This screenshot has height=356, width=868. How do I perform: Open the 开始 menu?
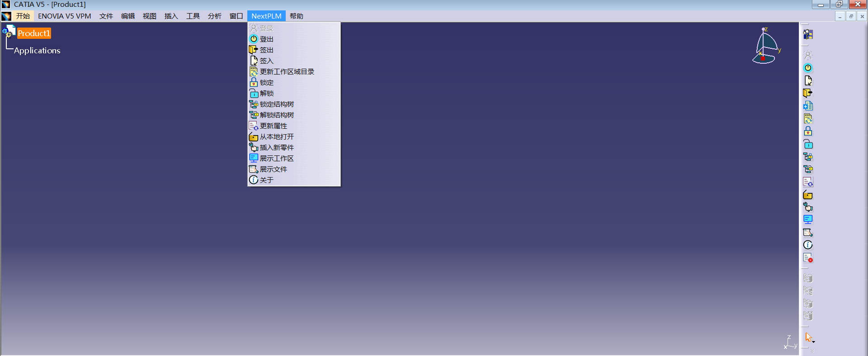point(23,16)
